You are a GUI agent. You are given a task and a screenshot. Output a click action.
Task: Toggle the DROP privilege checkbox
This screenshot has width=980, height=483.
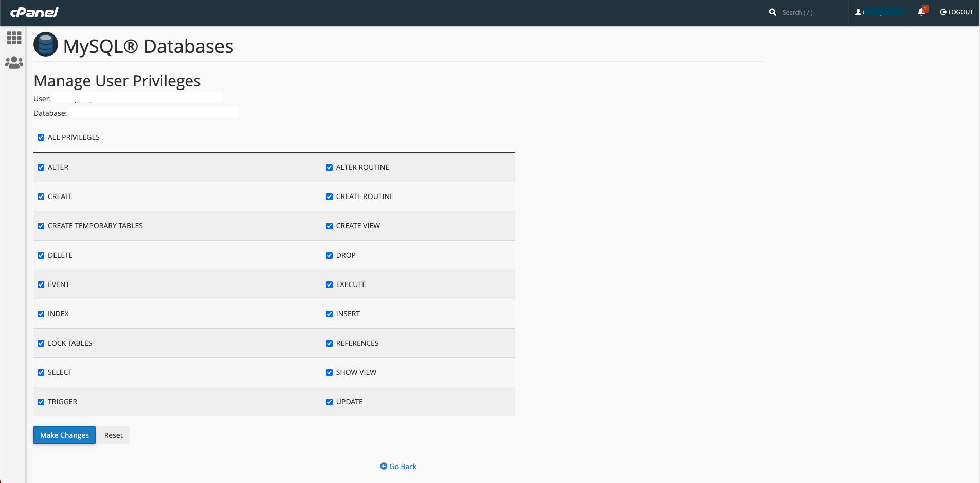329,255
